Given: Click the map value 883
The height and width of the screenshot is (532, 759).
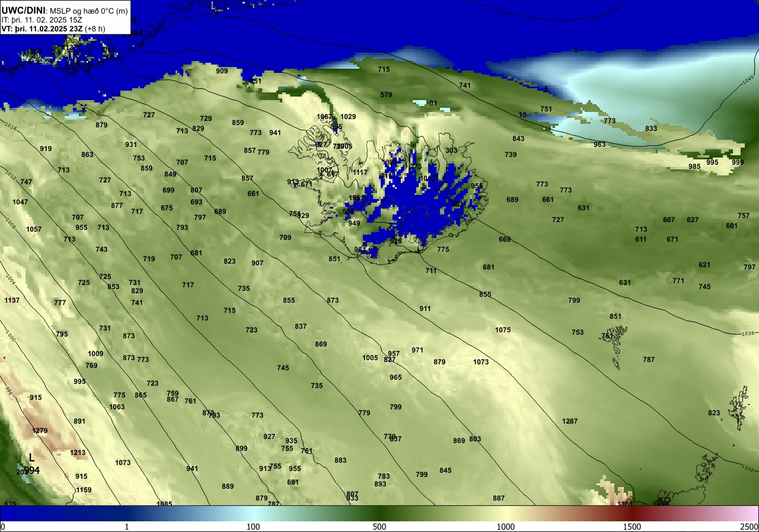Looking at the screenshot, I should coord(340,460).
